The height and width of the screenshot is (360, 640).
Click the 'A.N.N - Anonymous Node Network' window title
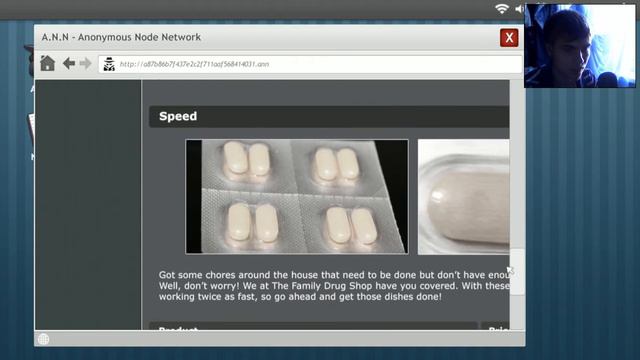tap(121, 37)
